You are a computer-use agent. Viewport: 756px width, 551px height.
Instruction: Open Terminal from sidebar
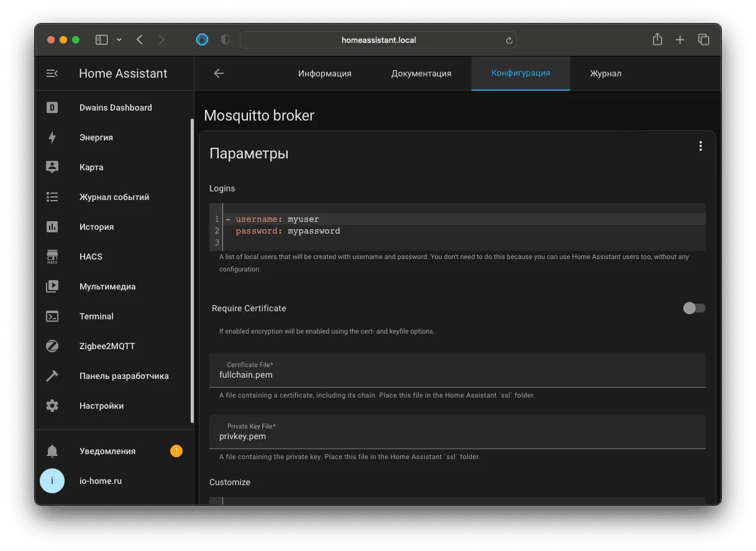click(96, 316)
